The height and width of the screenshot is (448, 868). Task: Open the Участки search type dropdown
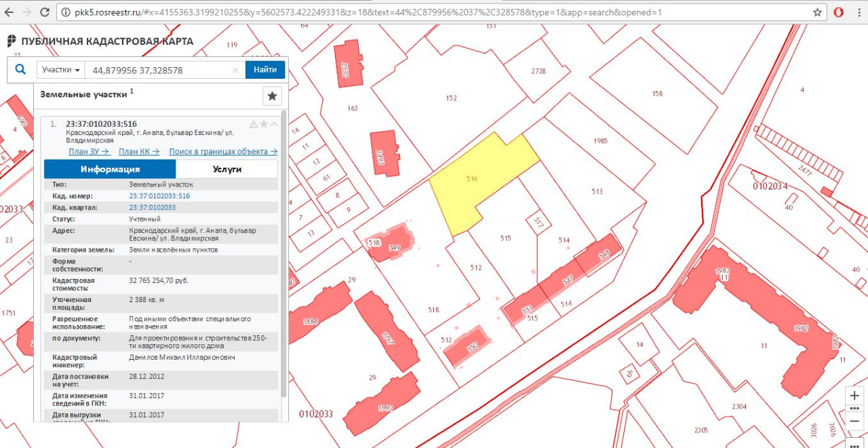pyautogui.click(x=61, y=70)
